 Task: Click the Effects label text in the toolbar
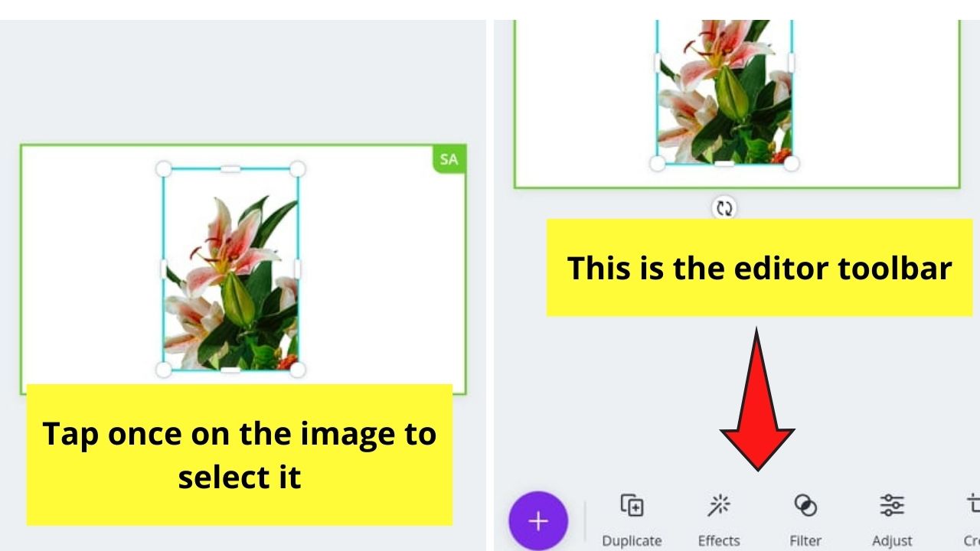tap(718, 540)
